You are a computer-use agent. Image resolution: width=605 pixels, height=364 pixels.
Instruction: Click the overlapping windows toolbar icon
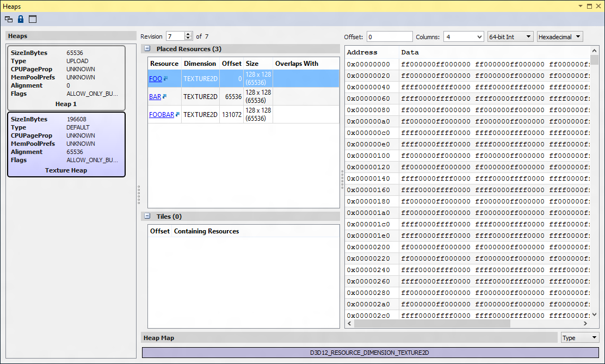(x=9, y=19)
